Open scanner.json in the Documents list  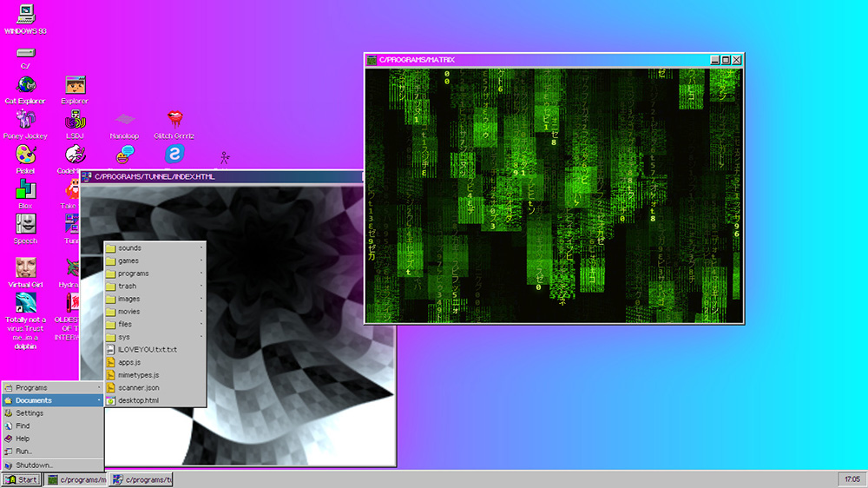pyautogui.click(x=155, y=388)
